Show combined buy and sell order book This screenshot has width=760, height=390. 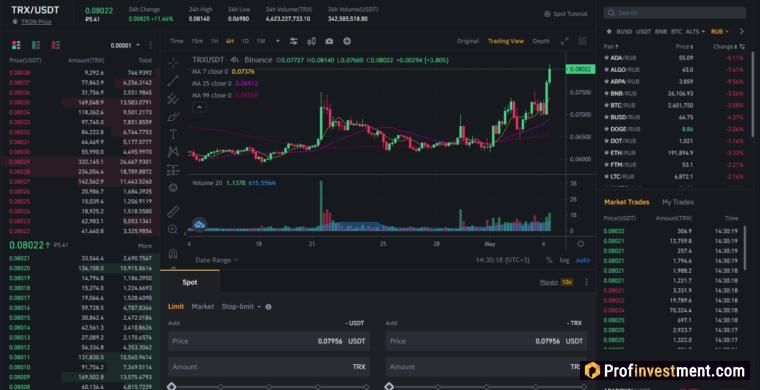16,45
